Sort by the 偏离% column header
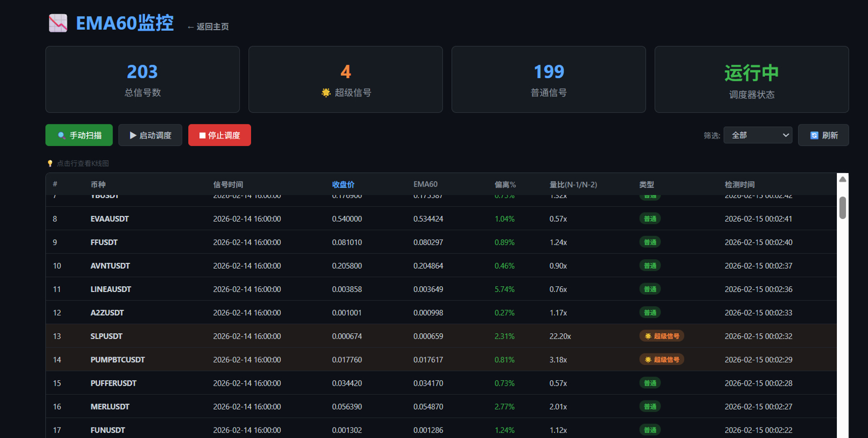The width and height of the screenshot is (868, 438). point(505,185)
